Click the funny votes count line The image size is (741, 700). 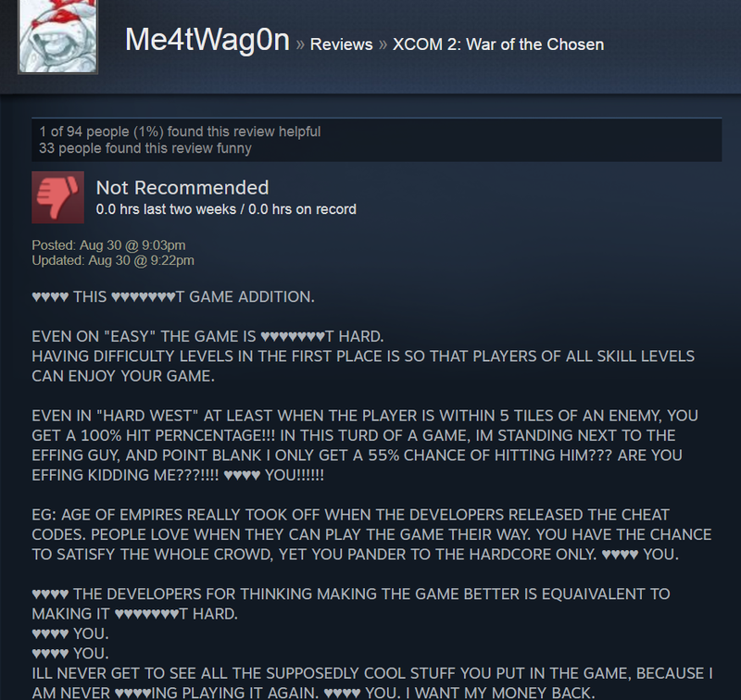click(x=145, y=148)
